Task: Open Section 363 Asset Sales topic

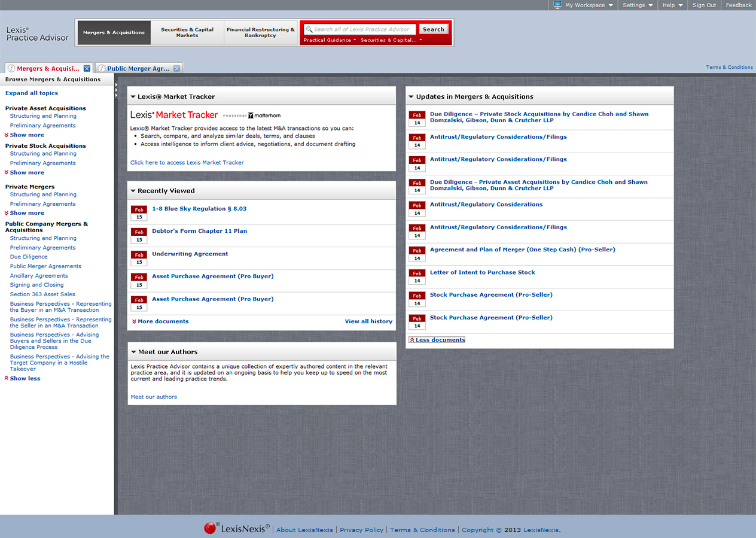Action: pyautogui.click(x=42, y=294)
